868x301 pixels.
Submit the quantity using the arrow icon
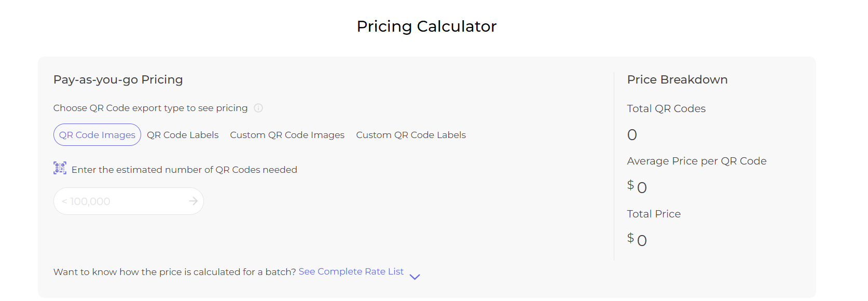point(193,201)
